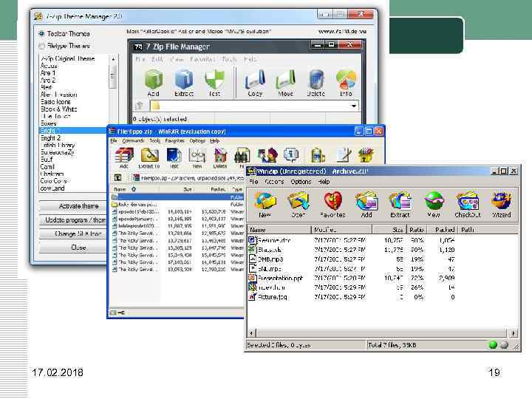Click the Open icon in WinZip toolbar
This screenshot has width=532, height=399.
[298, 201]
